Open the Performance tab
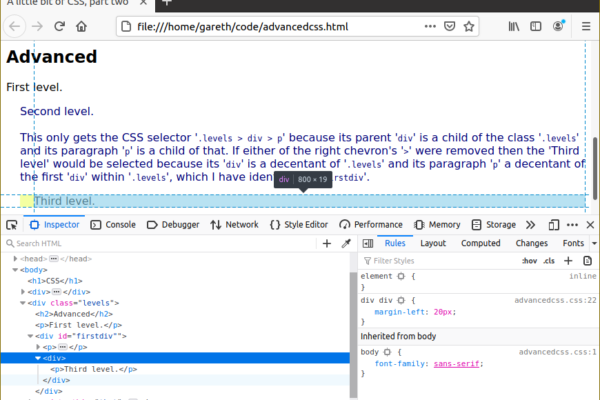This screenshot has height=400, width=600. [x=371, y=225]
